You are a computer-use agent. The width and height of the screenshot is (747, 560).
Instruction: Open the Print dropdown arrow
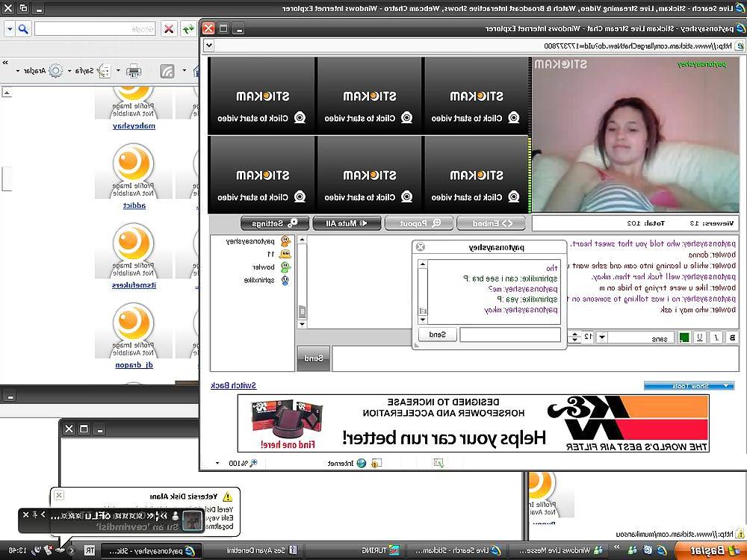(x=119, y=70)
